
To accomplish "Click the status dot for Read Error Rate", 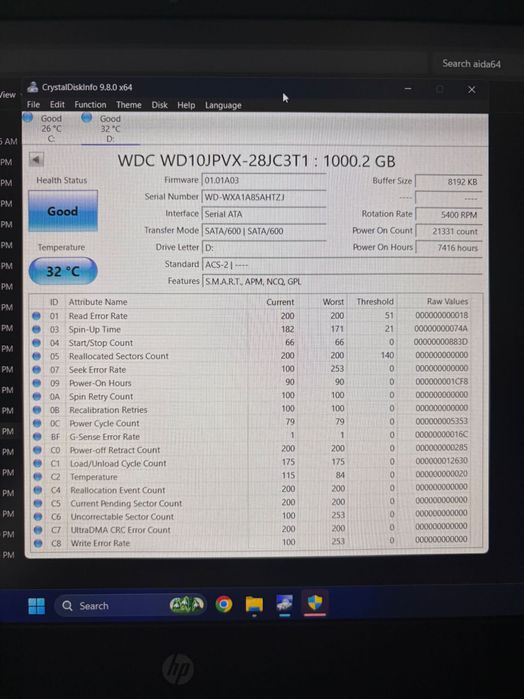I will pos(36,316).
